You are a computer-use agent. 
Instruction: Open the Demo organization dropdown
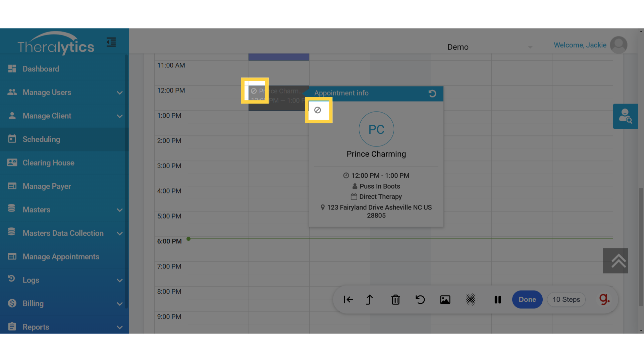[490, 47]
